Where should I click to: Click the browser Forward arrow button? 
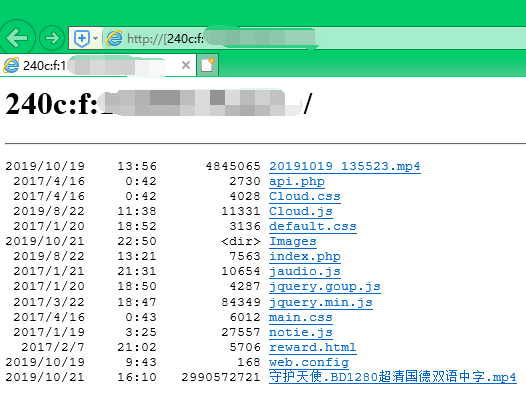[x=52, y=38]
